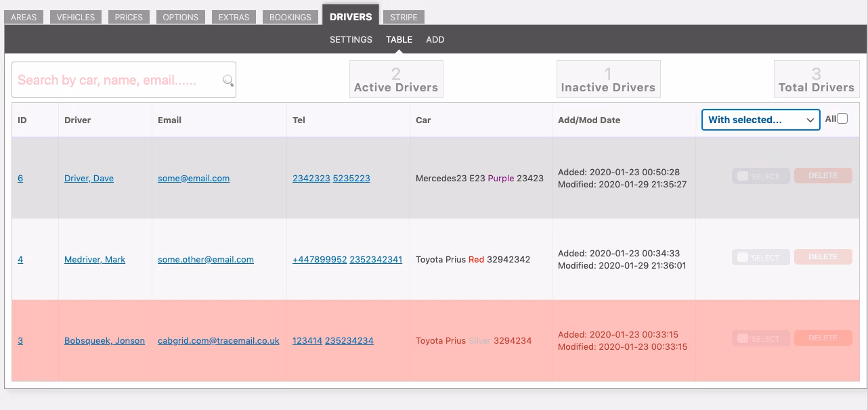This screenshot has width=868, height=410.
Task: Tick the Select checkbox for Driver, Dave
Action: pos(743,176)
